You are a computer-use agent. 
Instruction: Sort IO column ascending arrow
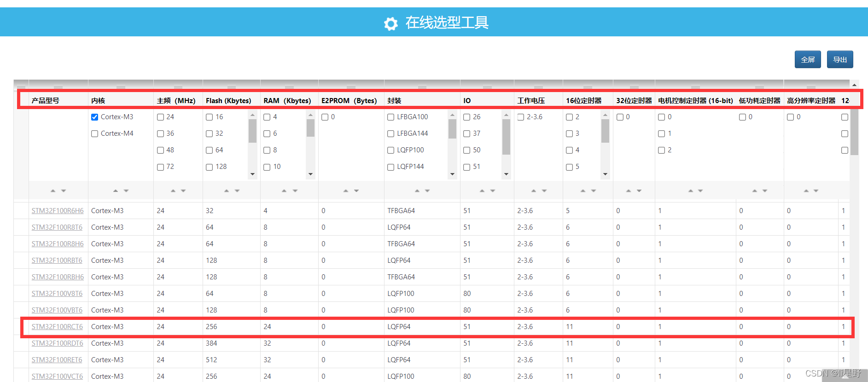click(x=482, y=191)
